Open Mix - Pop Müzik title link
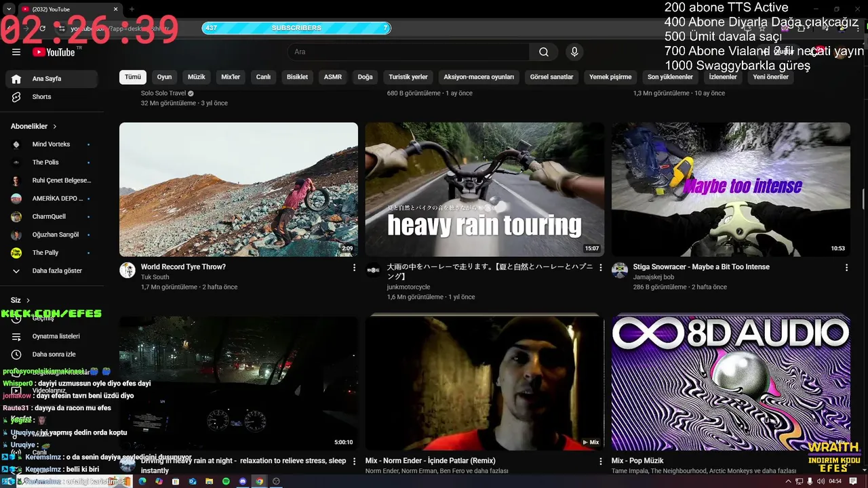The height and width of the screenshot is (488, 868). coord(637,461)
